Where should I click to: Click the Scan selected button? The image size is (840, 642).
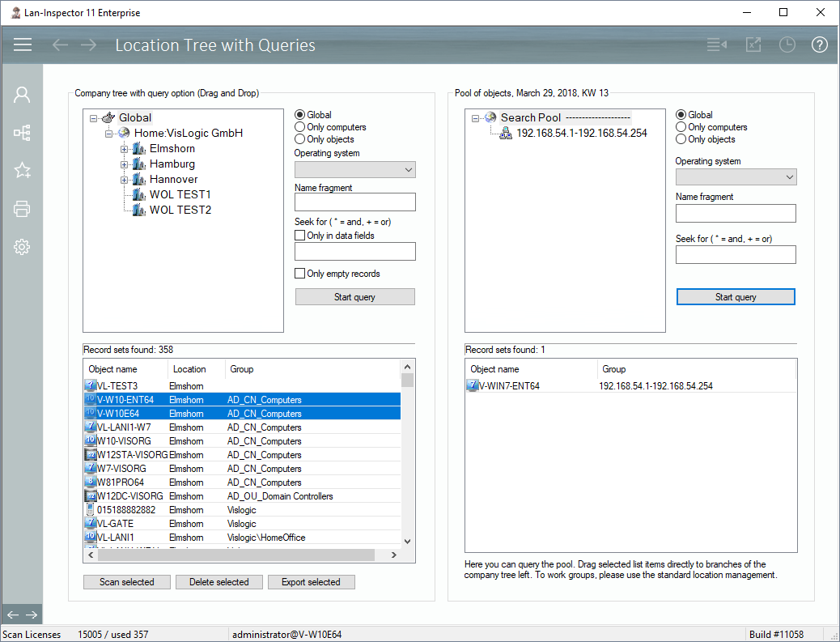127,582
